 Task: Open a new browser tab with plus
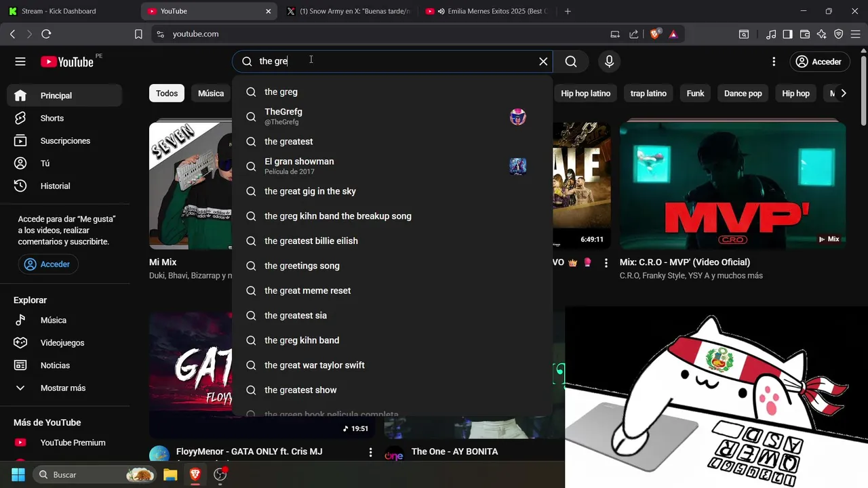coord(568,11)
